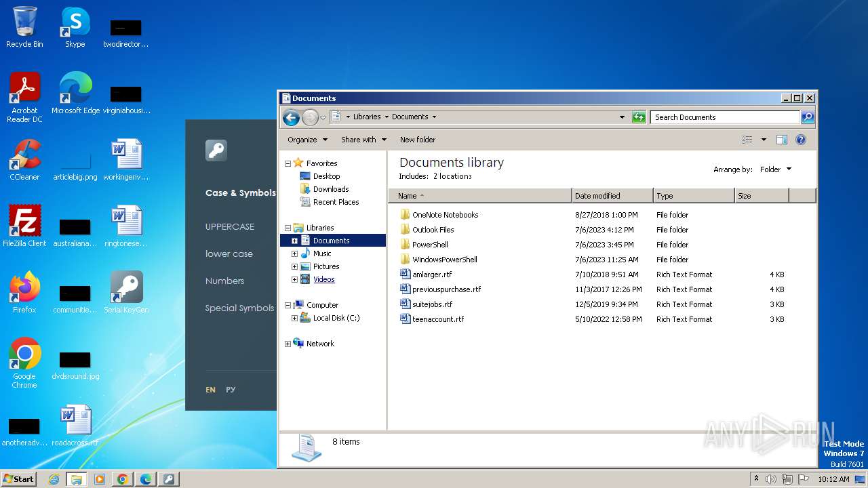The image size is (868, 488).
Task: Click the key logo in the Serial KeyGen window
Action: pyautogui.click(x=216, y=150)
